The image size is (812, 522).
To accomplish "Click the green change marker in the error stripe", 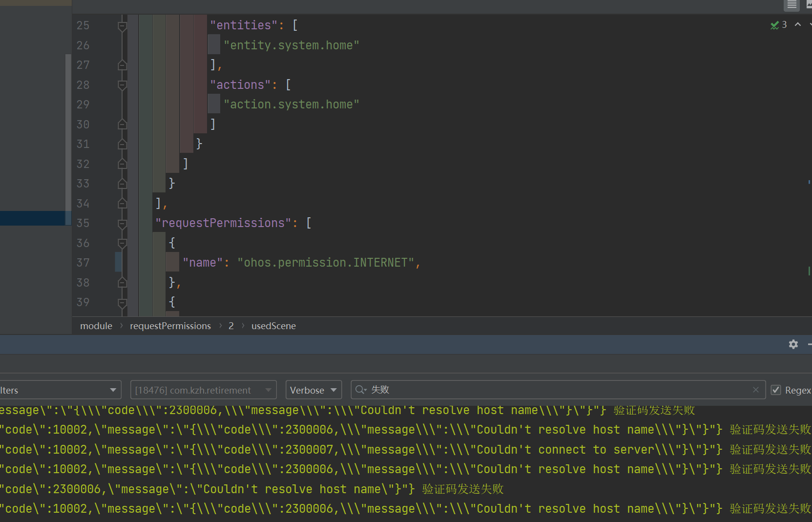I will [809, 271].
